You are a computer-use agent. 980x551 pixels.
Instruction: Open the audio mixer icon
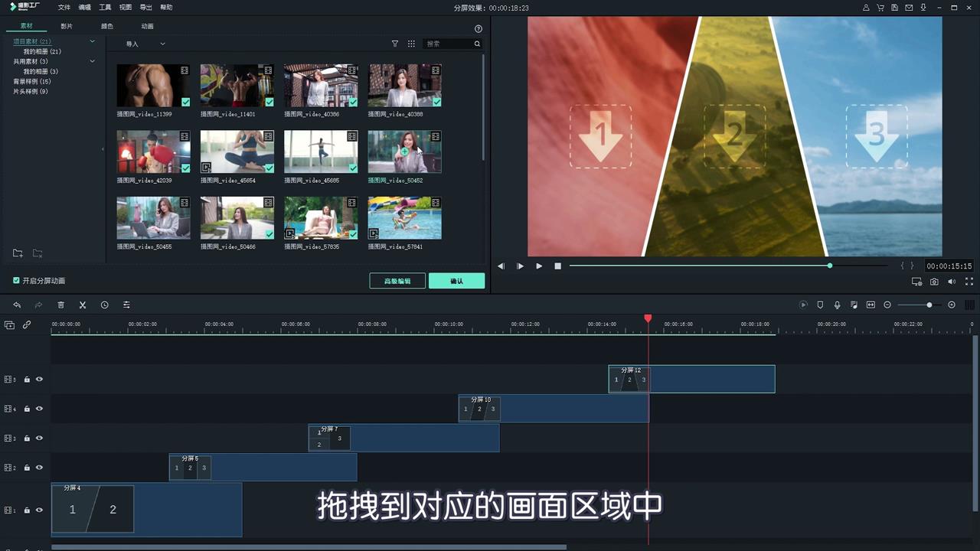854,305
